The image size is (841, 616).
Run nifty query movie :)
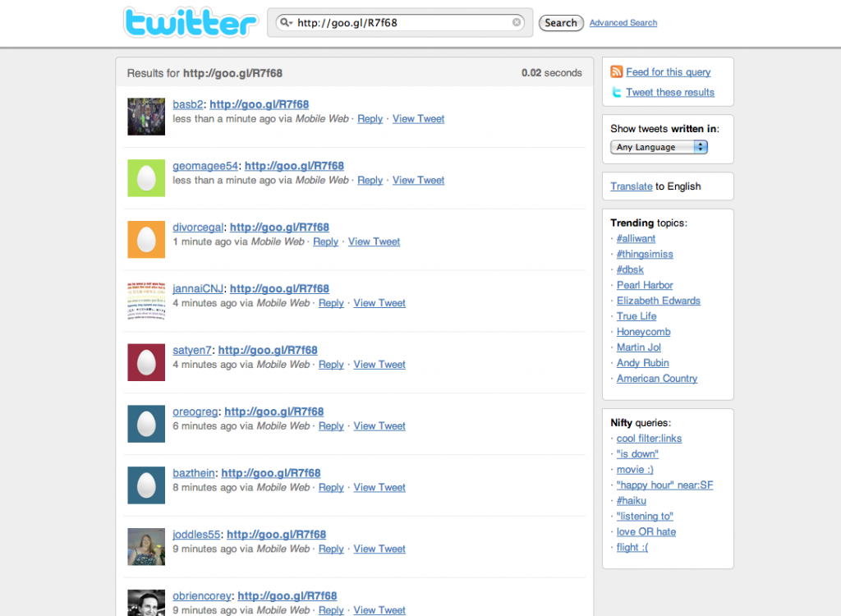click(x=635, y=470)
